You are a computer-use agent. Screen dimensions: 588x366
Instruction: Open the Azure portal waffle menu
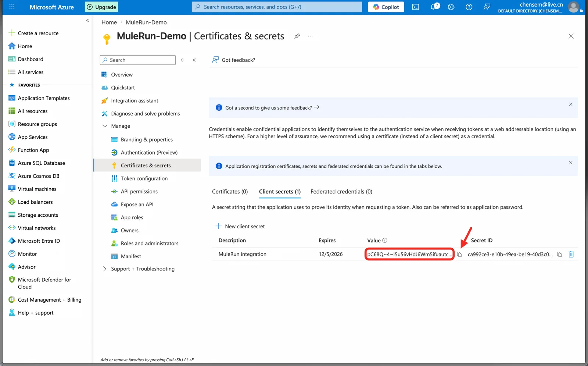(12, 7)
